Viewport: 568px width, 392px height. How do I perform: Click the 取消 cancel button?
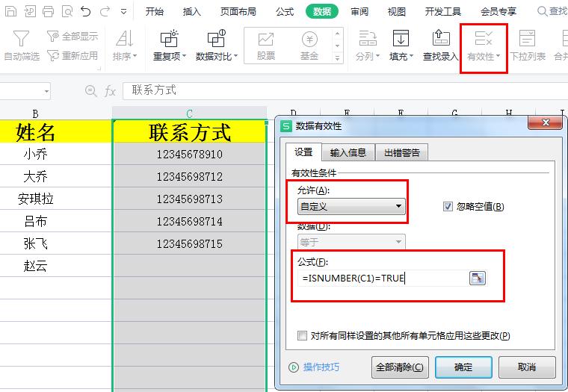click(527, 367)
